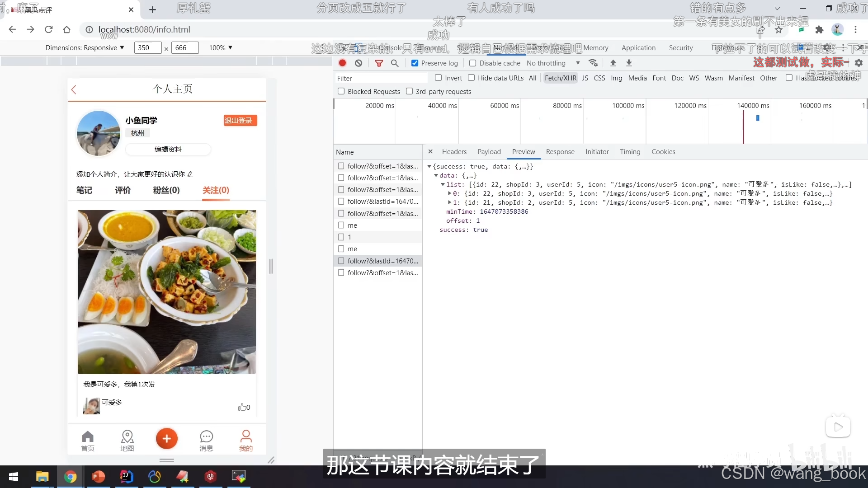
Task: Check the Invert filter option
Action: pos(438,78)
